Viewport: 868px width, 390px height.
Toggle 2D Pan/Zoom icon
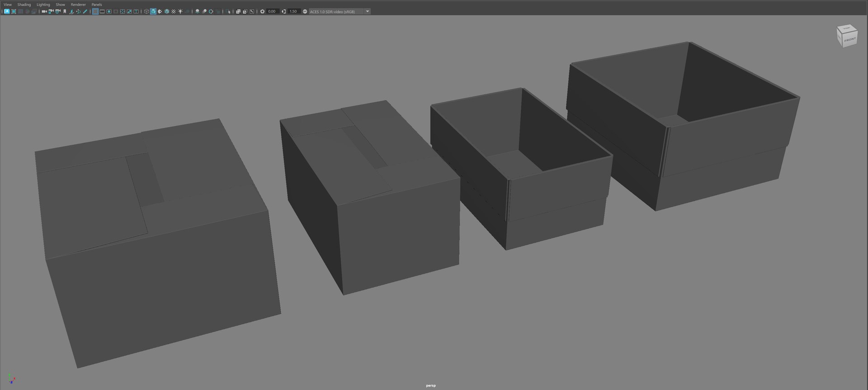78,11
